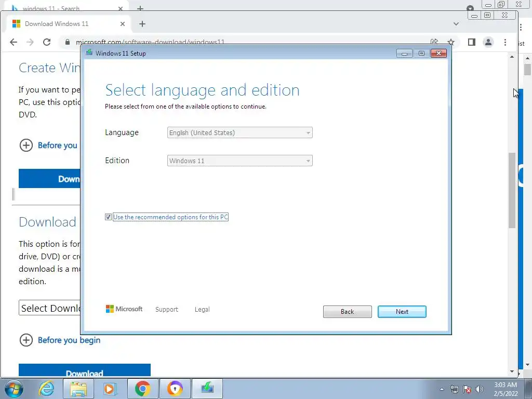
Task: Click the Windows 11 Setup taskbar icon
Action: pyautogui.click(x=207, y=389)
